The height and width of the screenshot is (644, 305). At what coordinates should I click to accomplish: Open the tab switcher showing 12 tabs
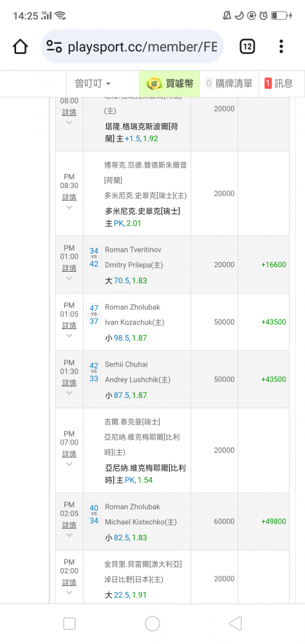(247, 46)
